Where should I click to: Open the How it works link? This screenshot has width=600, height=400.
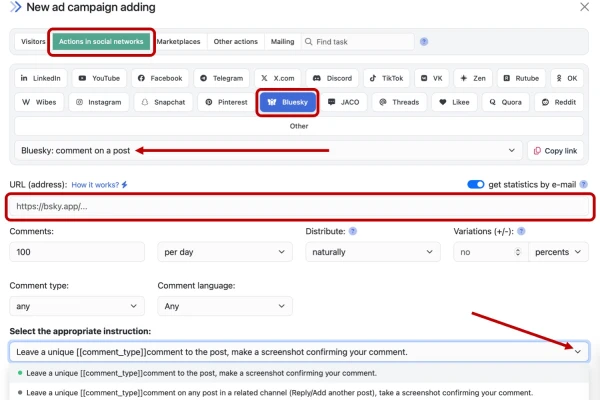click(x=99, y=185)
